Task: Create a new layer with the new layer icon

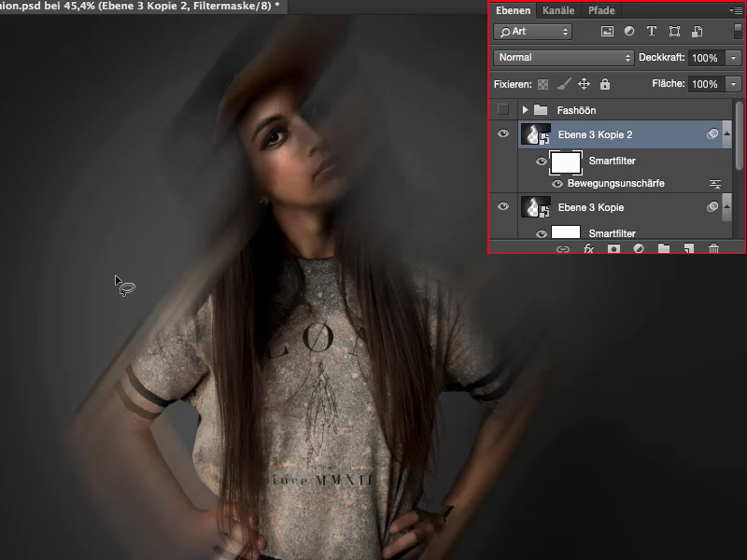Action: point(689,249)
